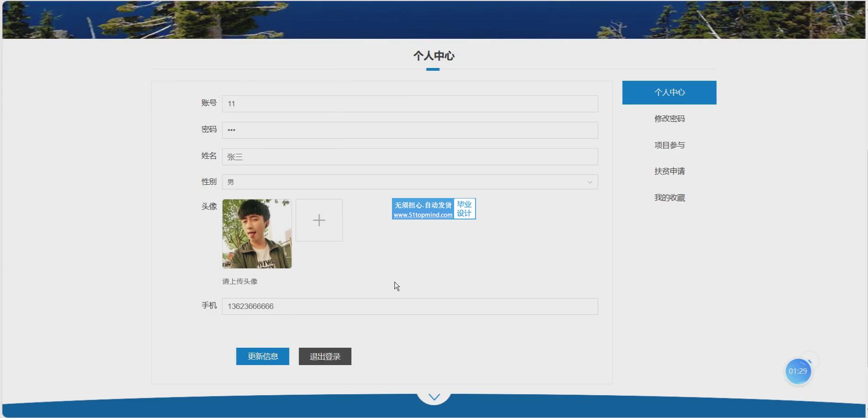Viewport: 868px width, 418px height.
Task: Click the blue 01:29 timer bubble
Action: [798, 371]
